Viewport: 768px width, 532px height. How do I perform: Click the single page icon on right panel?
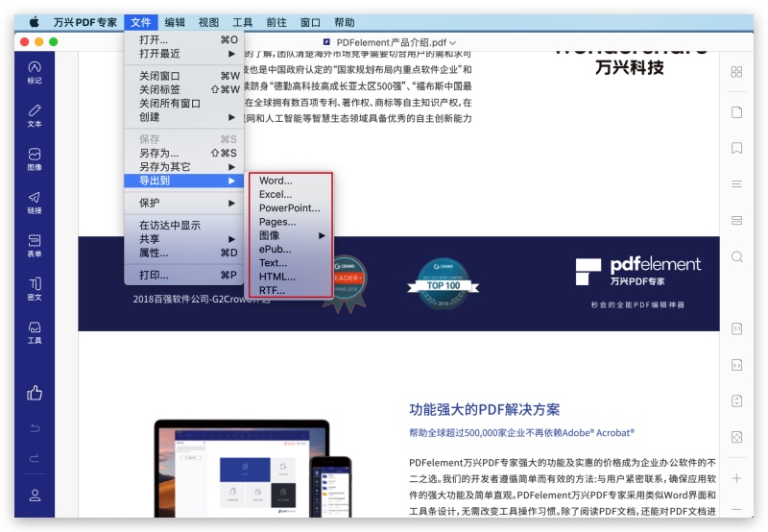click(736, 112)
